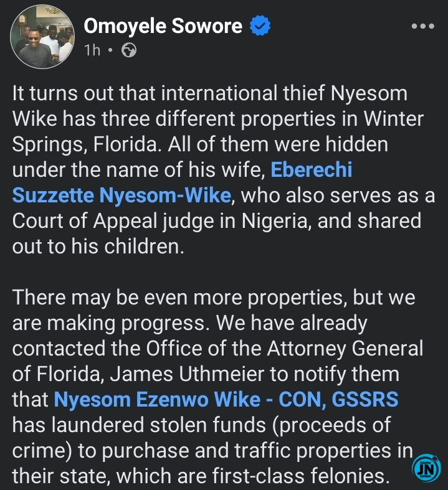
Task: Open the tagged name Eberechi
Action: tap(312, 170)
